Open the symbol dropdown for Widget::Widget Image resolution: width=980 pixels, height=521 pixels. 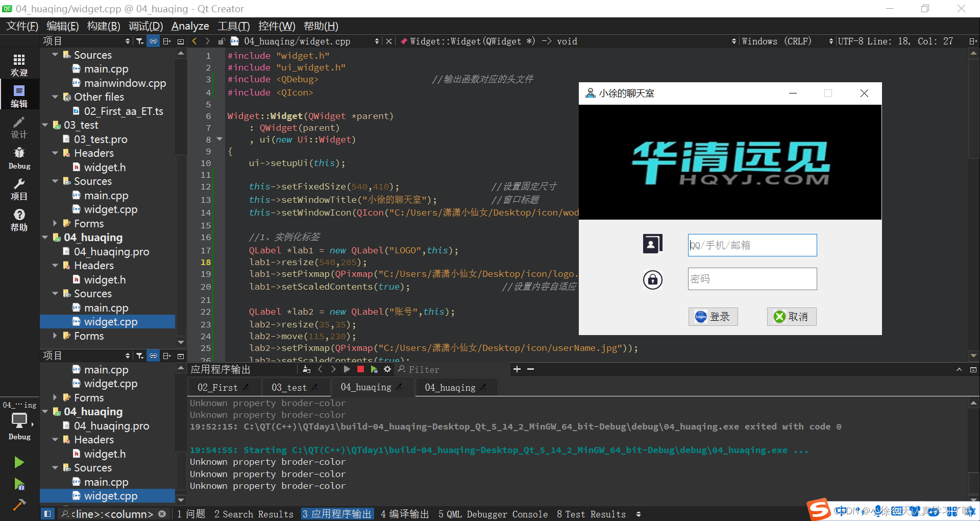click(568, 41)
